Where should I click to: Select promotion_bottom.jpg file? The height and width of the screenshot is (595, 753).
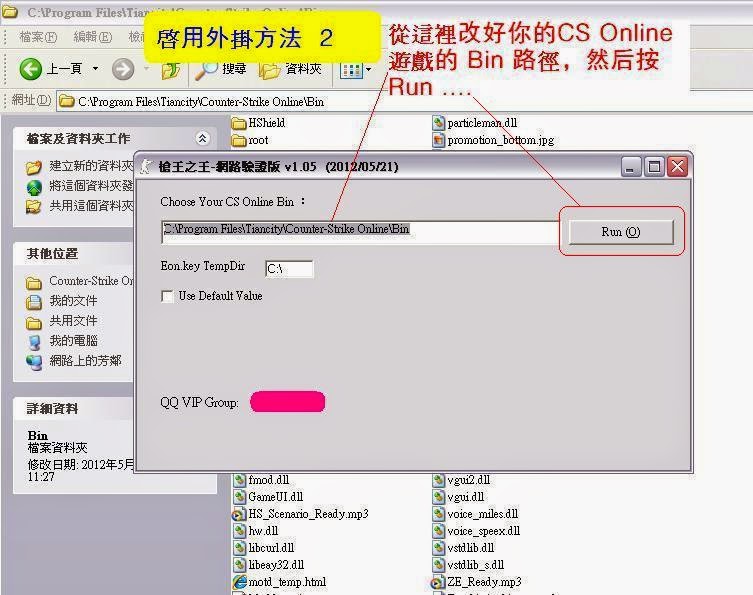[x=493, y=140]
